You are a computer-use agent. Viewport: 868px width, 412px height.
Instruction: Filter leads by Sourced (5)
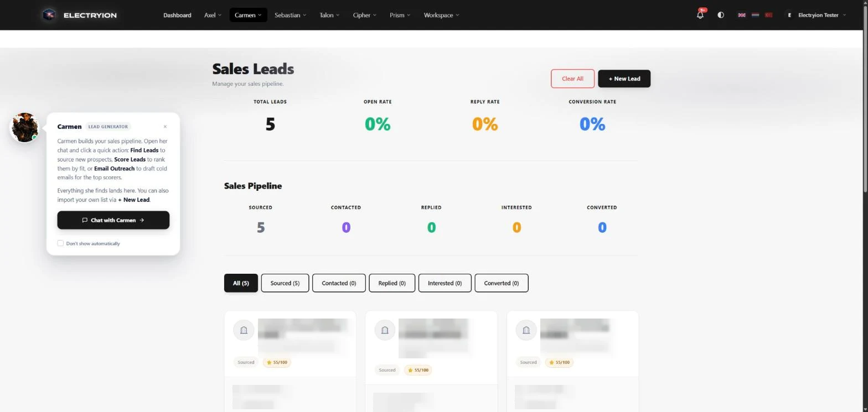(x=285, y=283)
